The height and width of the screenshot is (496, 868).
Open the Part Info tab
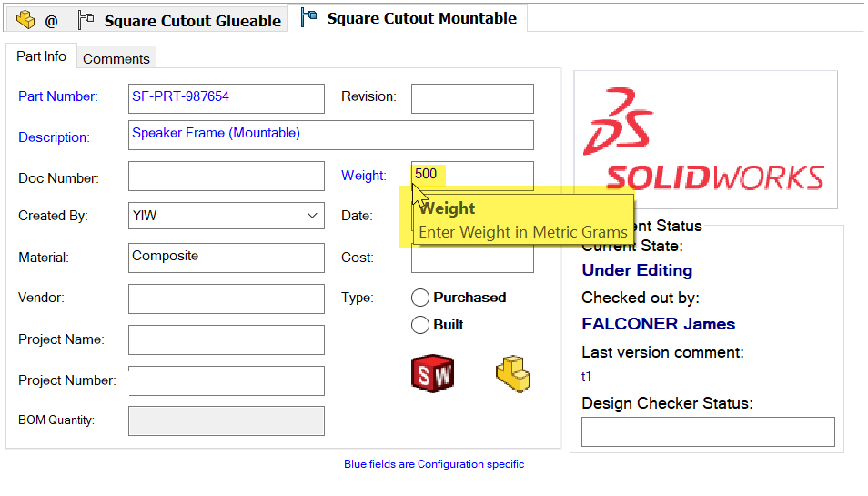(x=41, y=56)
